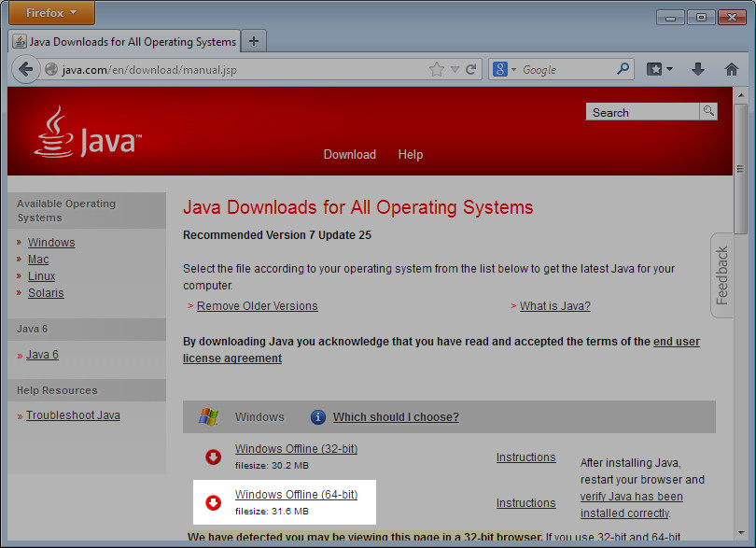Screen dimensions: 756x548
Task: Open the Help navigation item
Action: click(411, 154)
